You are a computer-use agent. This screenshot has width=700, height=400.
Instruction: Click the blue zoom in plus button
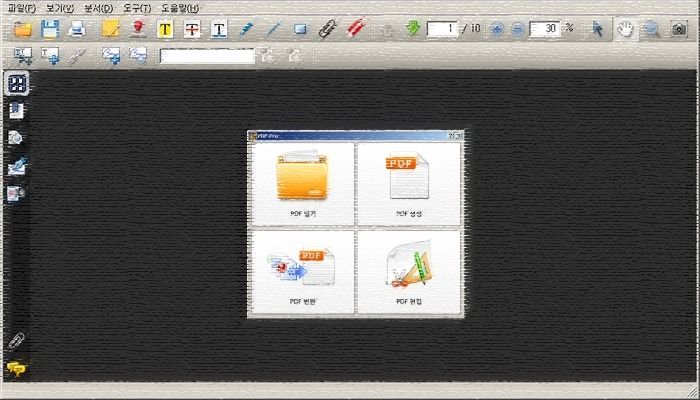coord(497,29)
